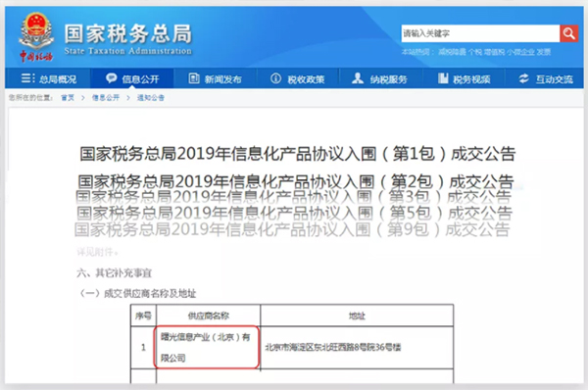Click the 序号 table header
The height and width of the screenshot is (390, 588).
pos(143,316)
